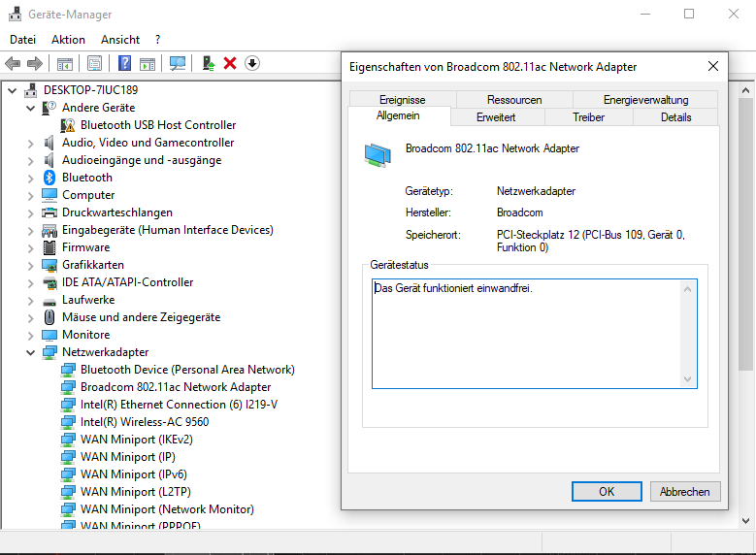Click the main window scrollbar up arrow
The image size is (756, 555).
pyautogui.click(x=746, y=90)
